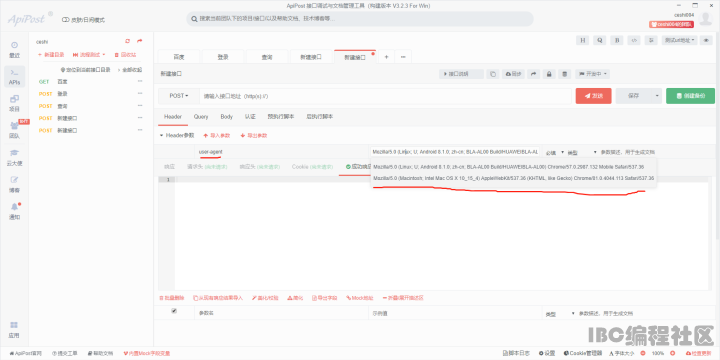Image resolution: width=720 pixels, height=360 pixels.
Task: Toggle the eye preview icon top right
Action: coord(706,40)
